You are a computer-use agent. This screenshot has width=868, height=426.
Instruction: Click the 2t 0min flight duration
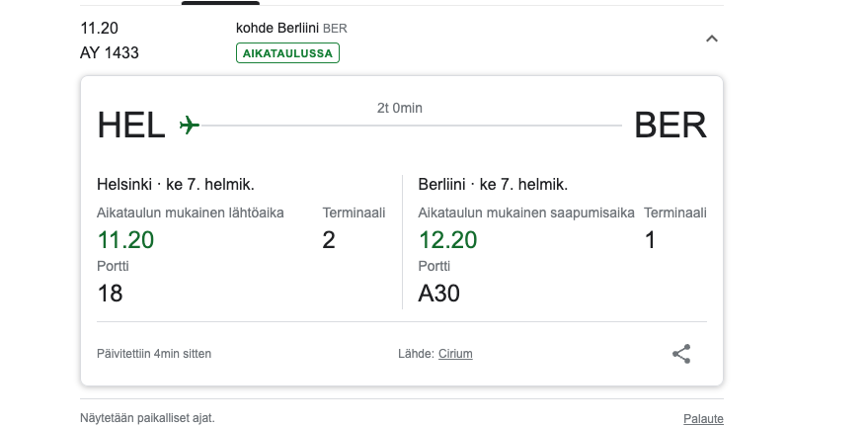click(x=400, y=108)
